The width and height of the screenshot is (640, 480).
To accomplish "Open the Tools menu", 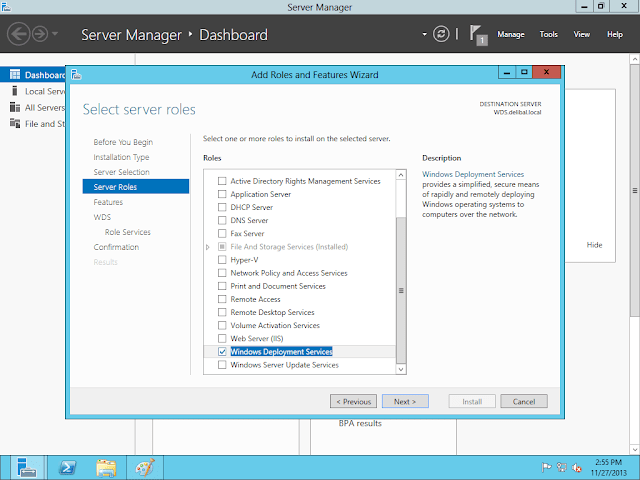I will click(548, 35).
